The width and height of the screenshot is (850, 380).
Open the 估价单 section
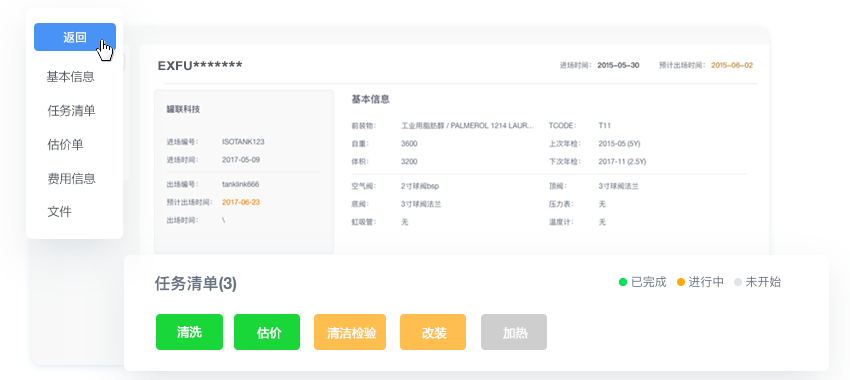pos(66,145)
